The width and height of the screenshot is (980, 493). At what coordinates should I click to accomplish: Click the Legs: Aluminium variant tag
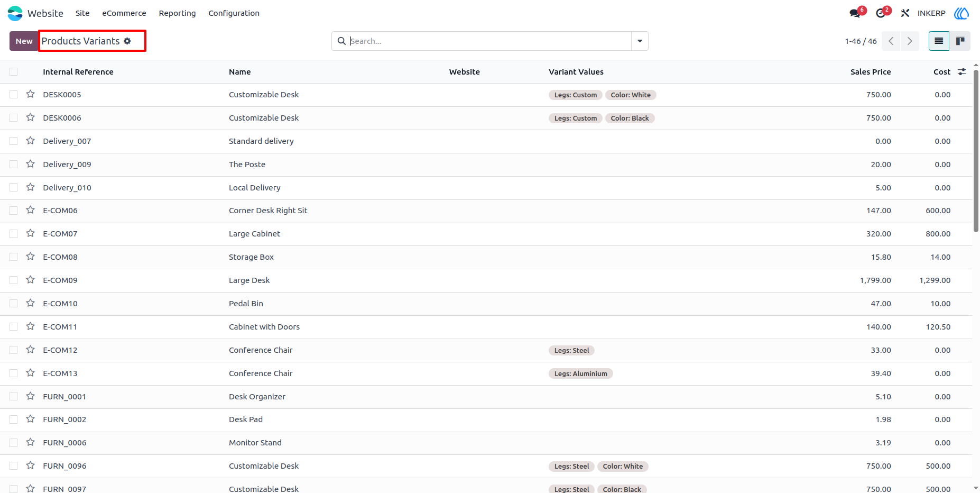click(580, 373)
